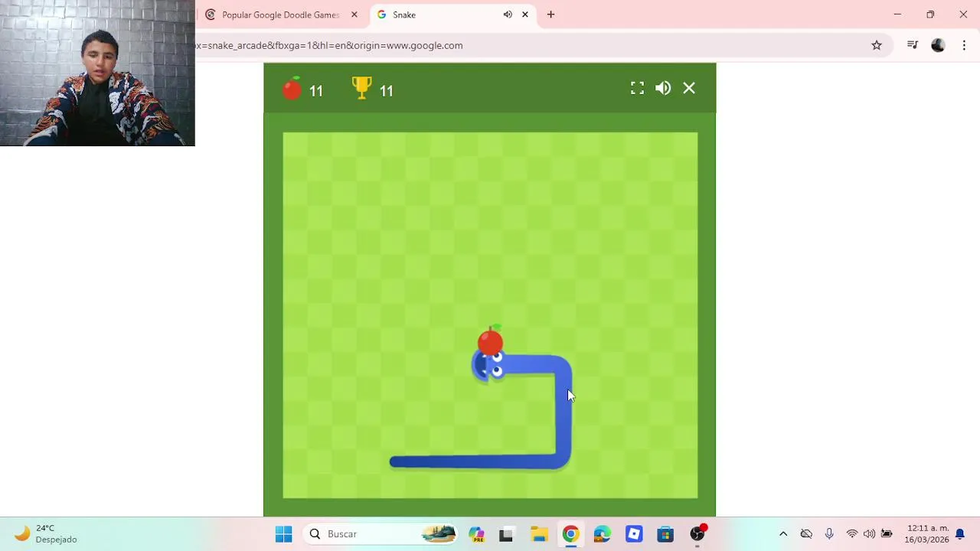Click the microphone tray icon
This screenshot has height=551, width=980.
pos(829,534)
